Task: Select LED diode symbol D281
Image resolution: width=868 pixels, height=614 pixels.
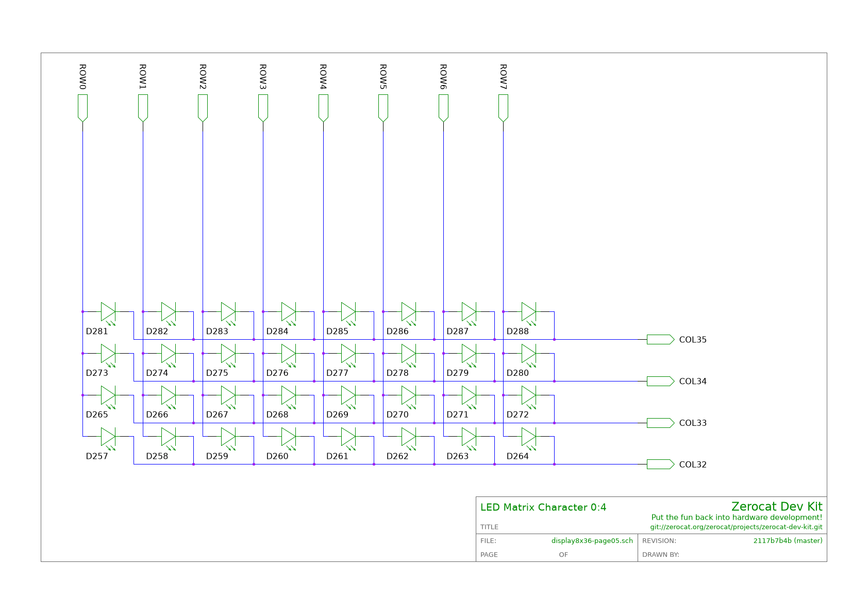Action: [x=108, y=312]
